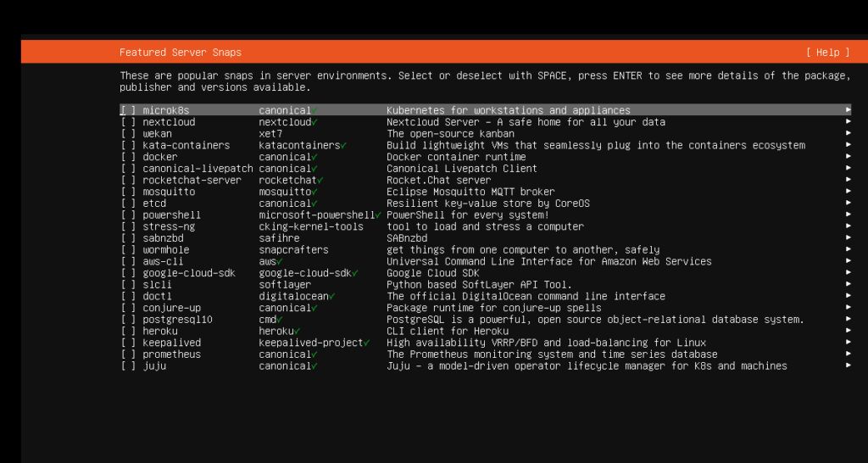Click description 'Docker container runtime'

coord(456,157)
